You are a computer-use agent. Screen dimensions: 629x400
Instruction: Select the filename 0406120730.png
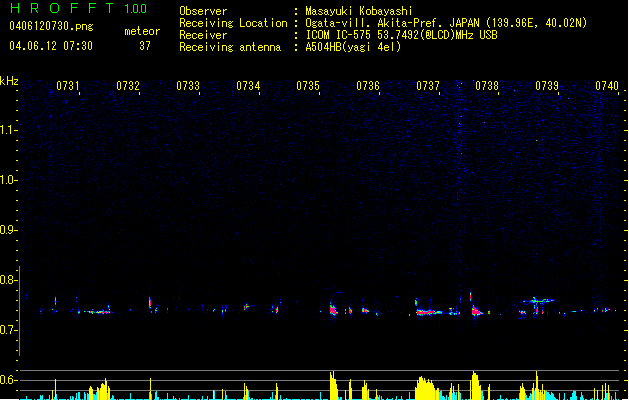51,26
